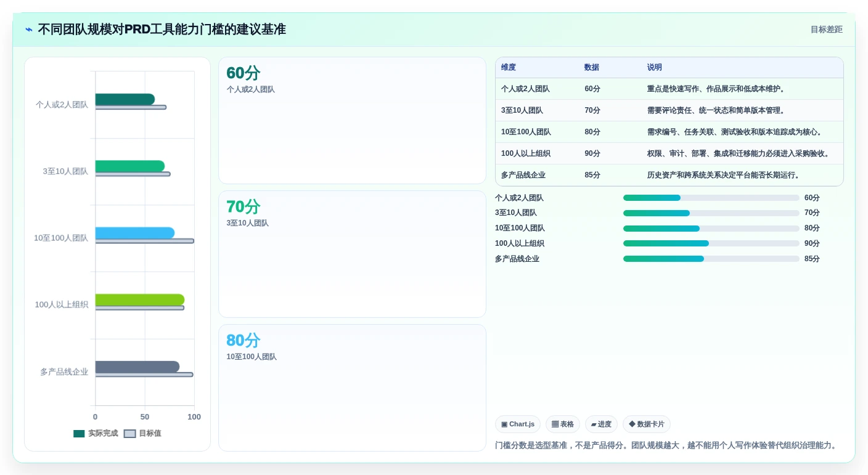This screenshot has width=868, height=475.
Task: Click the 80分 value beside the progress bar
Action: [x=812, y=229]
